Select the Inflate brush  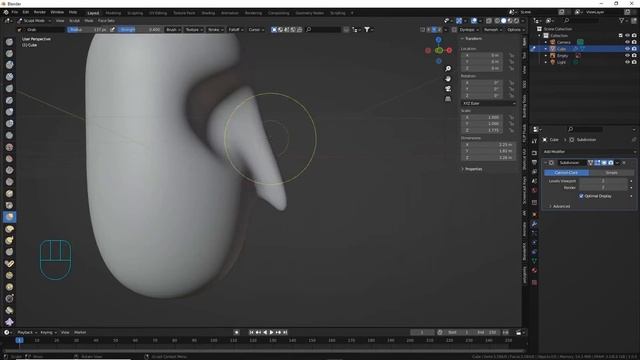[x=9, y=112]
